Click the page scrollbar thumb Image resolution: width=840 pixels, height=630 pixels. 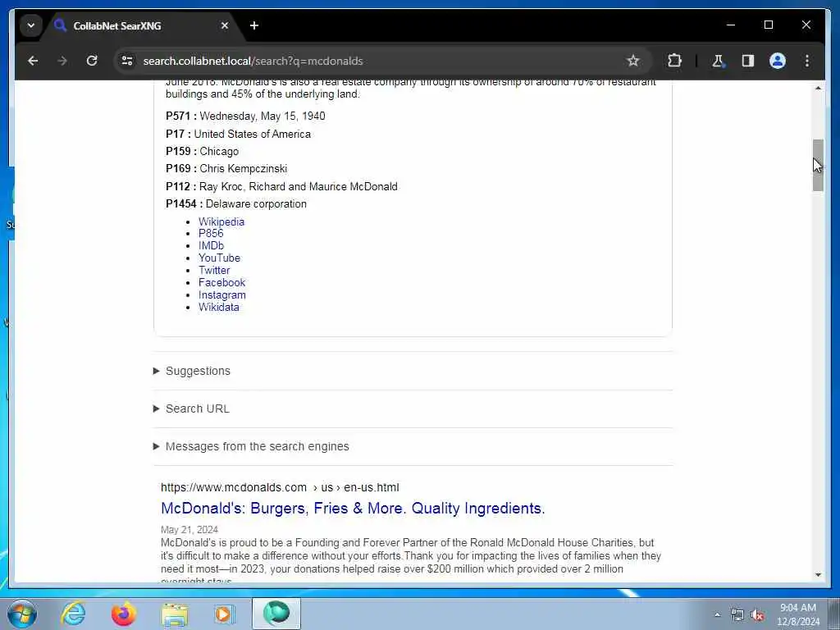tap(818, 165)
